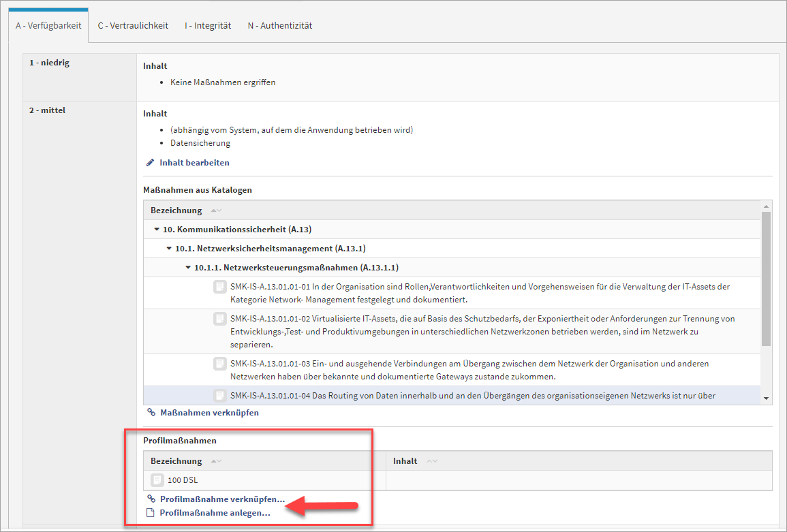
Task: Click the document icon of SMK-IS-A.13.01.01-01
Action: pyautogui.click(x=220, y=287)
